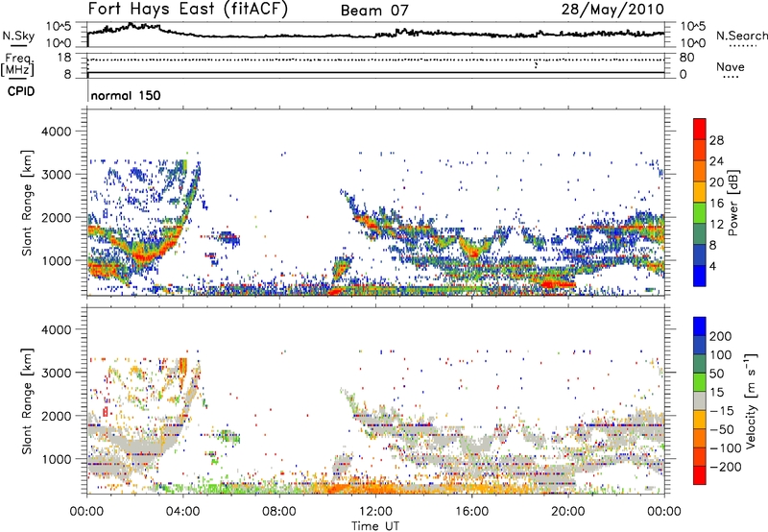
Task: Click '1000' on the velocity panel axis
Action: pyautogui.click(x=57, y=459)
